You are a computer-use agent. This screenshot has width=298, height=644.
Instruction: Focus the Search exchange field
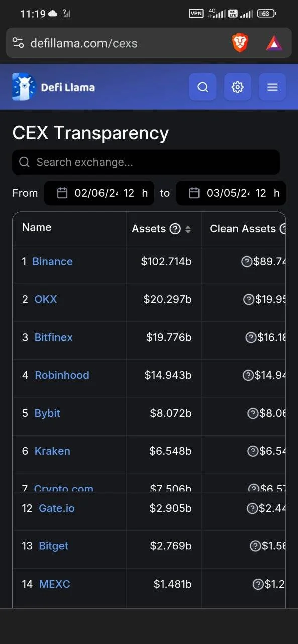tap(146, 162)
